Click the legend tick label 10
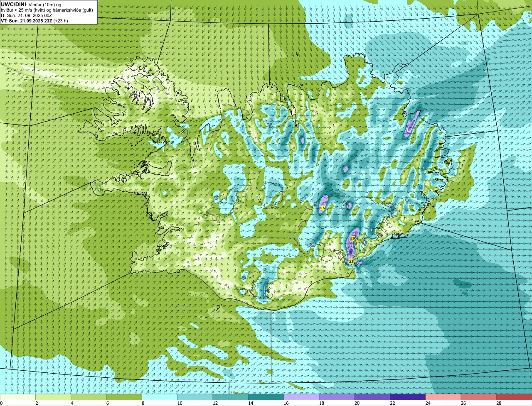532x406 pixels. pyautogui.click(x=180, y=403)
